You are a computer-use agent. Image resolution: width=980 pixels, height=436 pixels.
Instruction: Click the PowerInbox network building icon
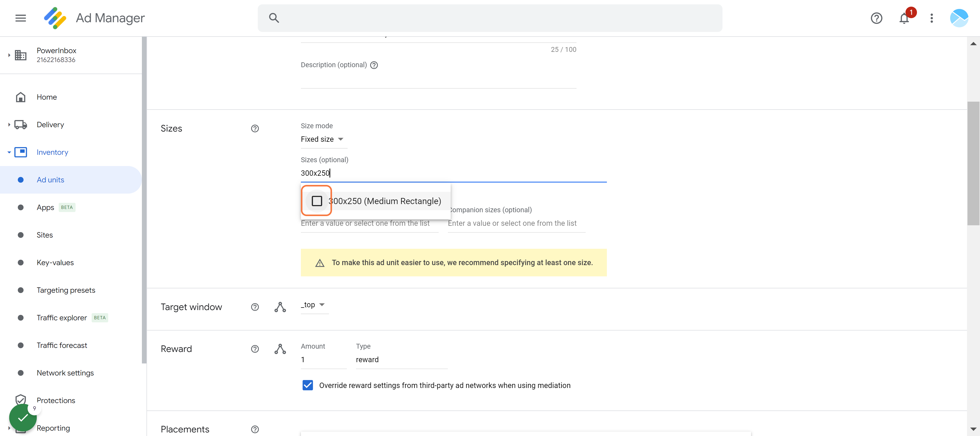click(x=20, y=55)
